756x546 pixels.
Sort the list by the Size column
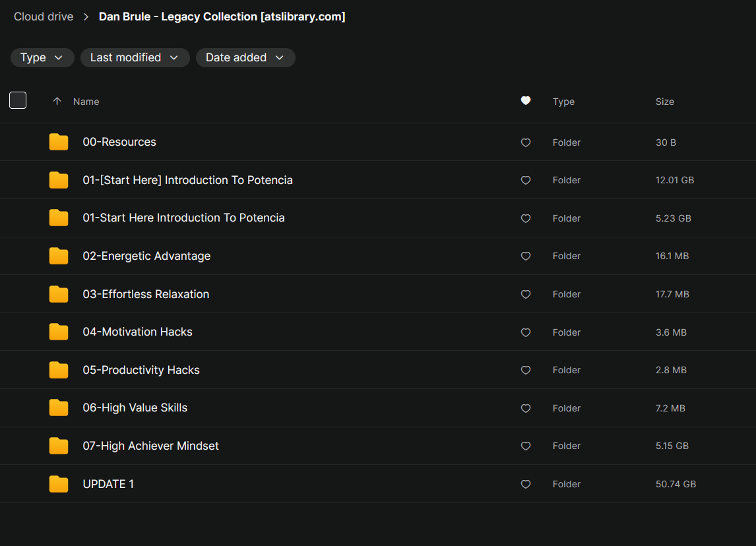click(664, 102)
